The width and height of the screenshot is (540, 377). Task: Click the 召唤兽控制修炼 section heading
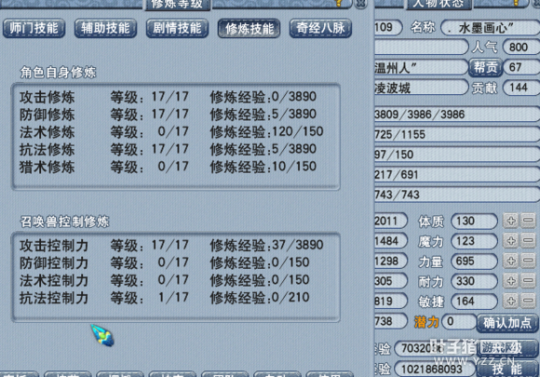64,222
